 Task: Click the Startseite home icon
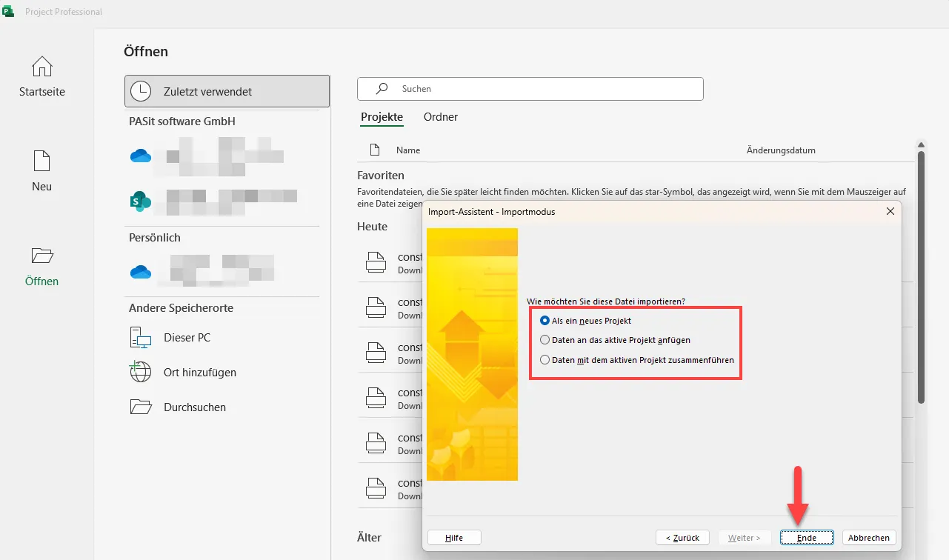(42, 67)
